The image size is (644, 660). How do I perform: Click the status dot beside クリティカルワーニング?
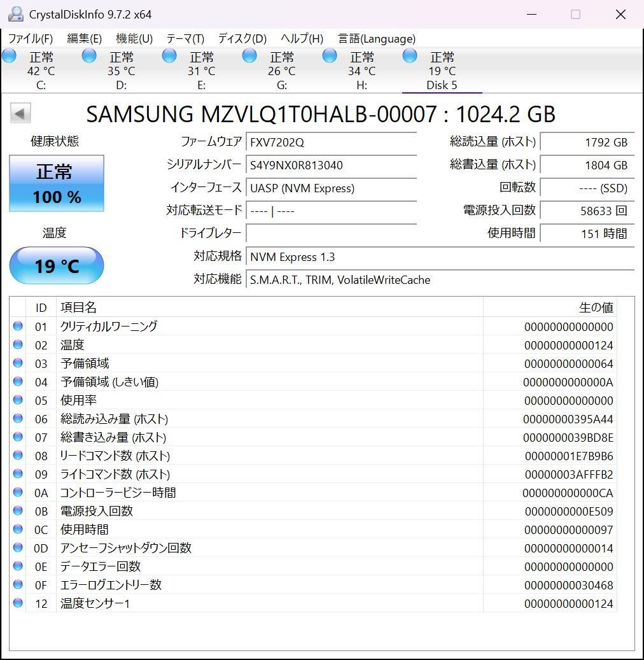click(x=18, y=326)
